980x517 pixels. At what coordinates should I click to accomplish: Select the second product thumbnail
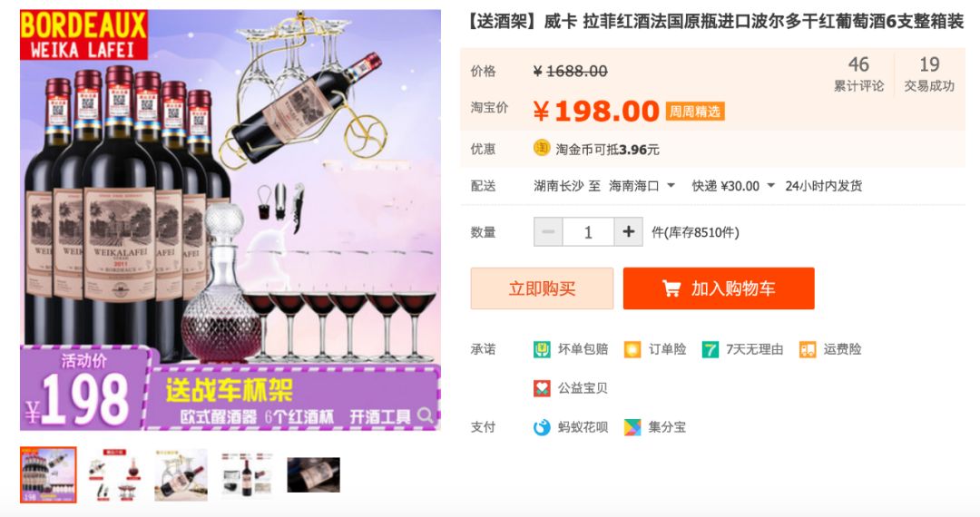[114, 474]
